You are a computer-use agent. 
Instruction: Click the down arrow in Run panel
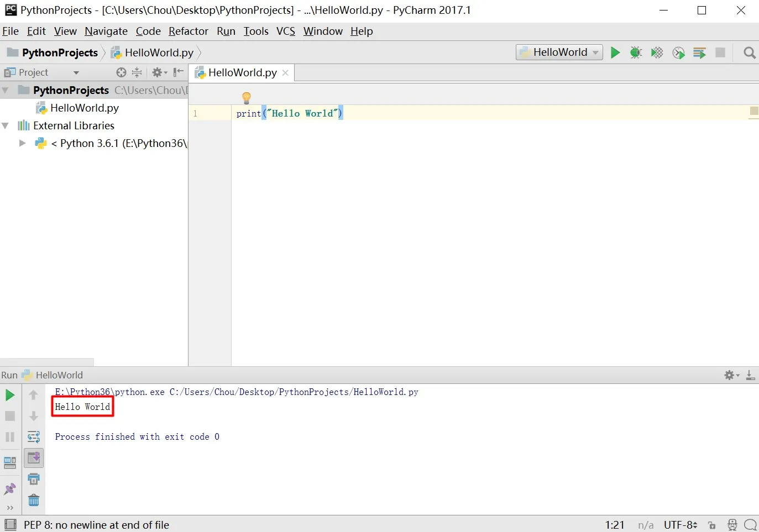(33, 416)
